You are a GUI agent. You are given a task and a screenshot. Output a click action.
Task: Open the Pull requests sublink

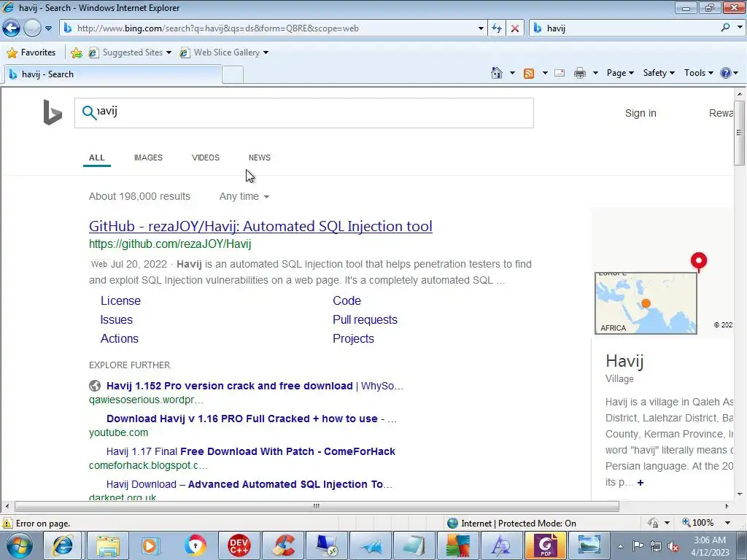(x=365, y=320)
